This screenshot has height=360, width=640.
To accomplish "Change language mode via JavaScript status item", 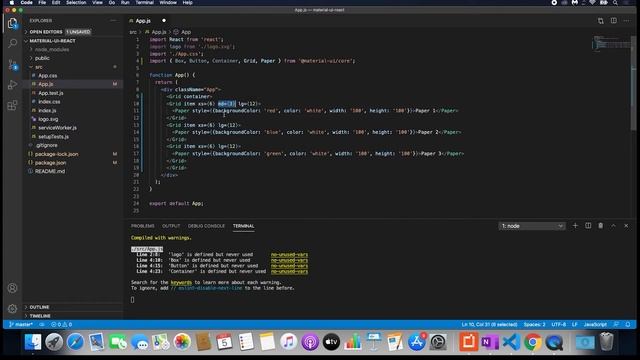I will [595, 324].
